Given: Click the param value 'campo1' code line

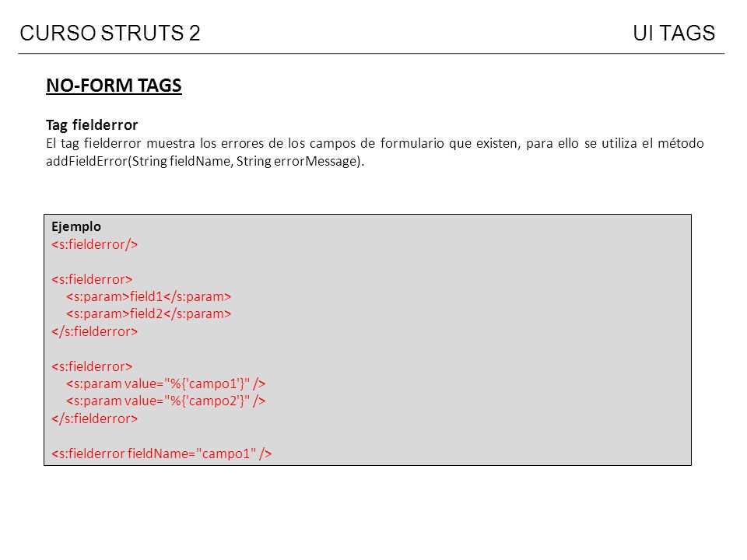Looking at the screenshot, I should (x=166, y=383).
